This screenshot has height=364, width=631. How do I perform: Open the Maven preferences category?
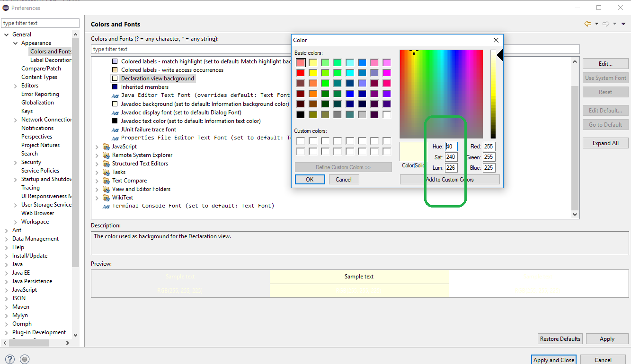pyautogui.click(x=21, y=307)
